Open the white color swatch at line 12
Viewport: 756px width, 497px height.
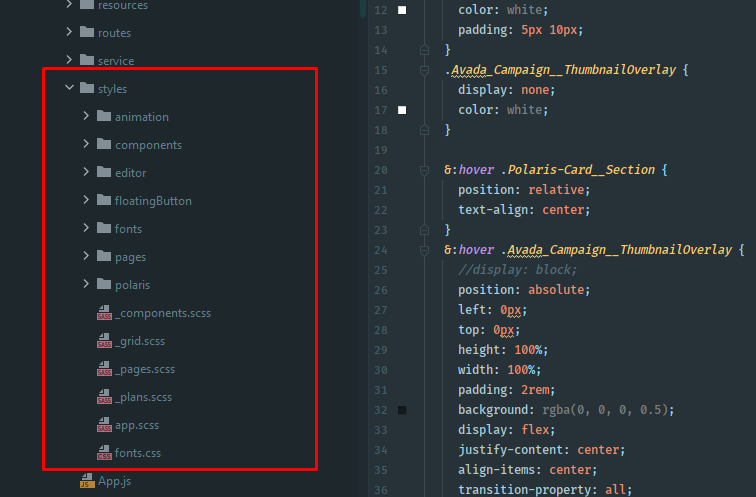(402, 10)
